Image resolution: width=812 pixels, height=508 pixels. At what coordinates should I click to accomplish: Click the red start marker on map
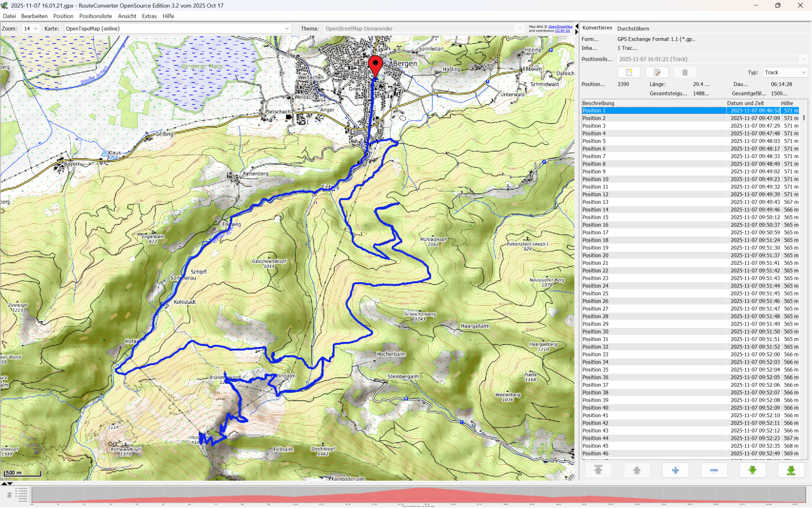[375, 65]
